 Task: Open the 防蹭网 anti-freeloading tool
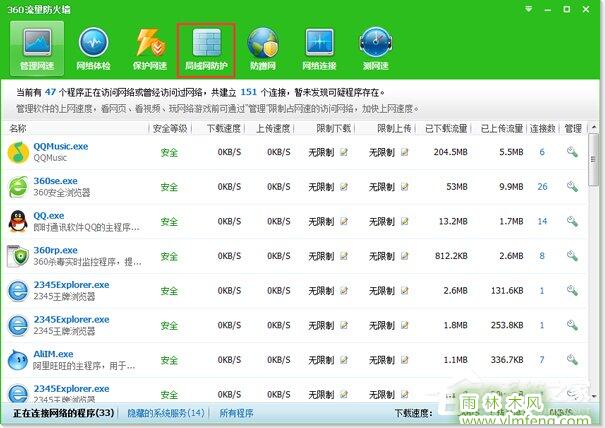(263, 50)
